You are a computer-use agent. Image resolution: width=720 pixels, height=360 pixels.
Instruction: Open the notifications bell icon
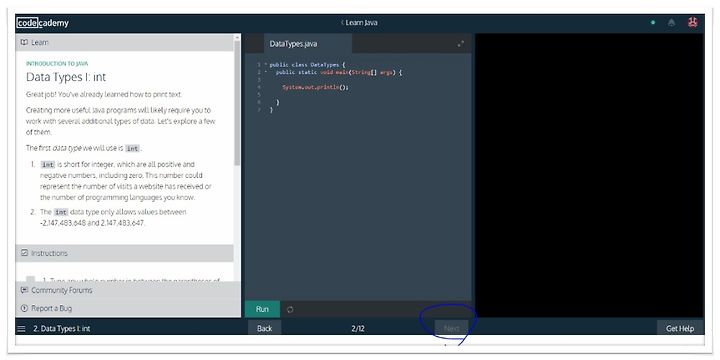pyautogui.click(x=671, y=22)
